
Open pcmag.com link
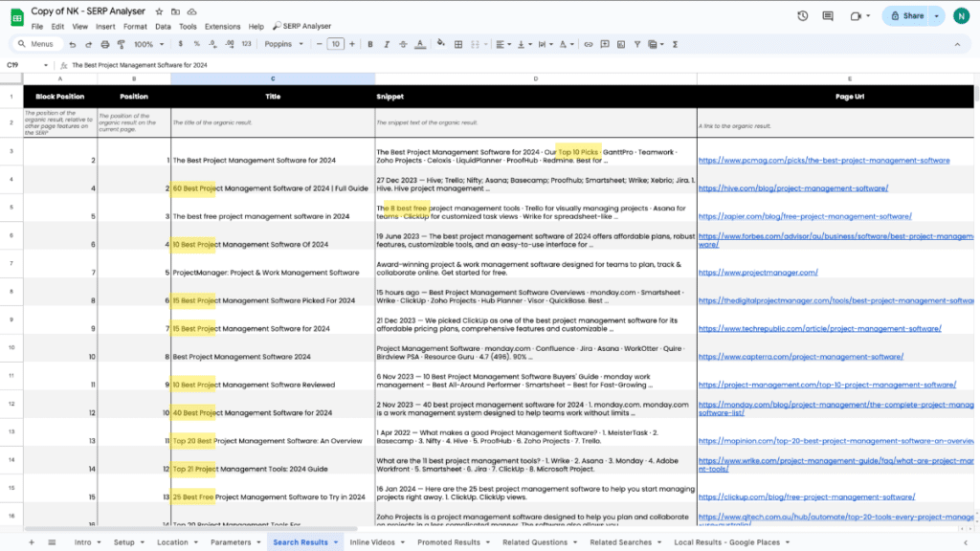tap(824, 161)
